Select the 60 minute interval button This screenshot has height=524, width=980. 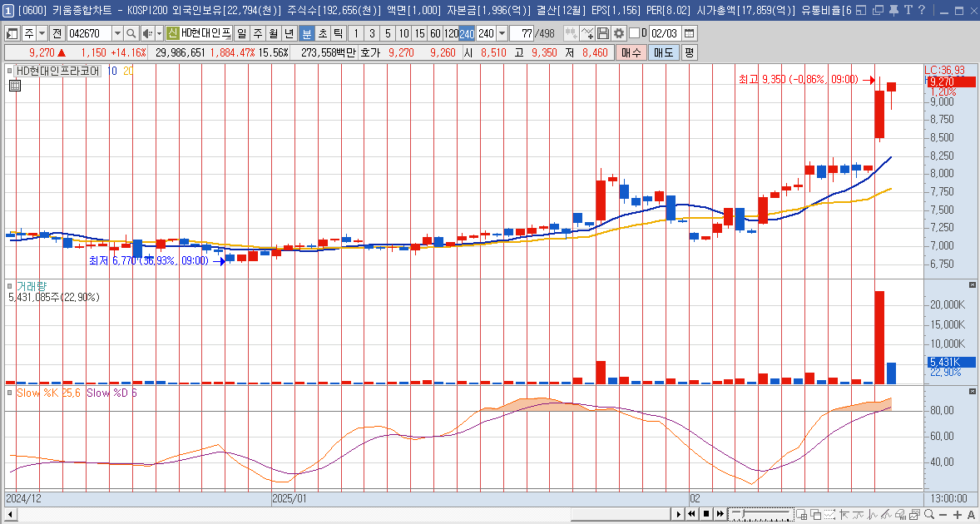(436, 33)
